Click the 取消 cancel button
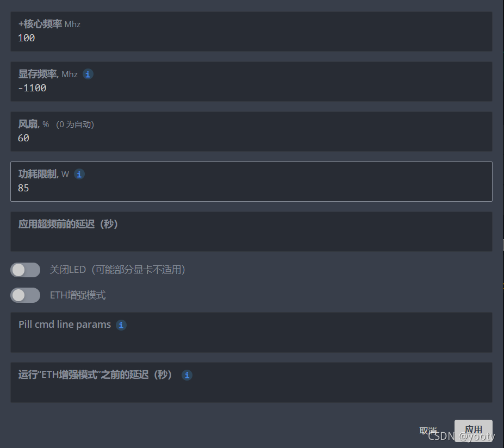Screen dimensions: 504x448 pos(428,431)
